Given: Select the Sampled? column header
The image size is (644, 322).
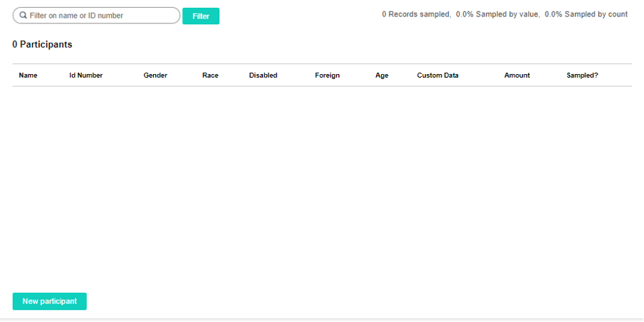Looking at the screenshot, I should pyautogui.click(x=583, y=76).
